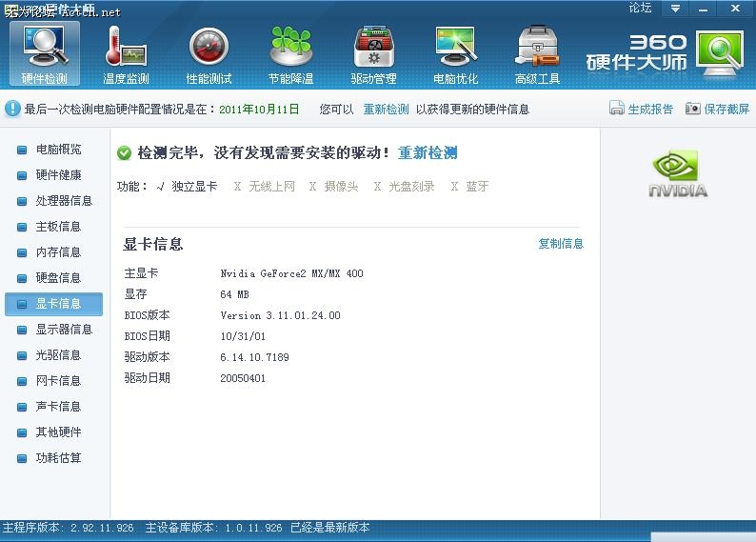Click the 保存截屏 save screenshot link

click(726, 109)
